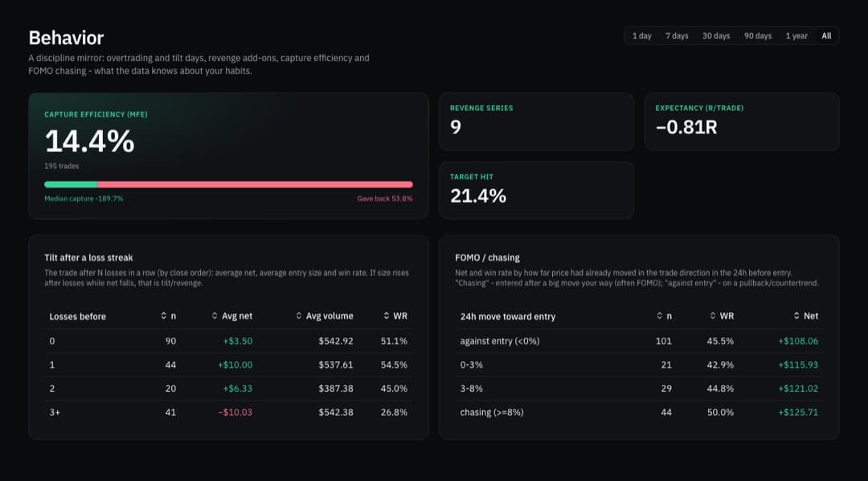Click the 14.4% capture efficiency value
The width and height of the screenshot is (868, 481).
tap(90, 142)
